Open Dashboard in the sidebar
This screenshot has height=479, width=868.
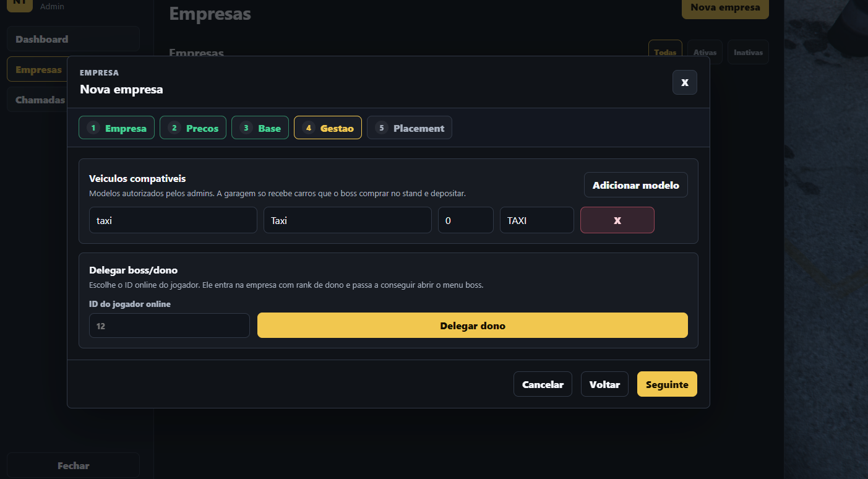click(73, 39)
